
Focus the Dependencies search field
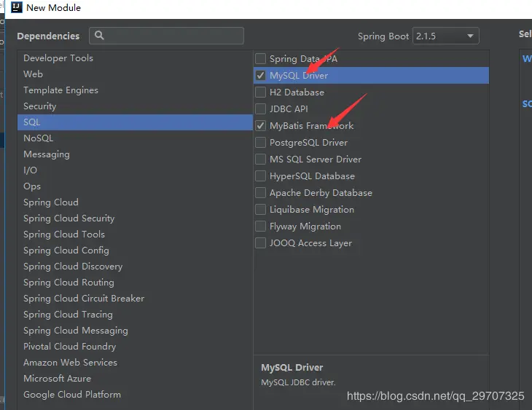point(166,36)
